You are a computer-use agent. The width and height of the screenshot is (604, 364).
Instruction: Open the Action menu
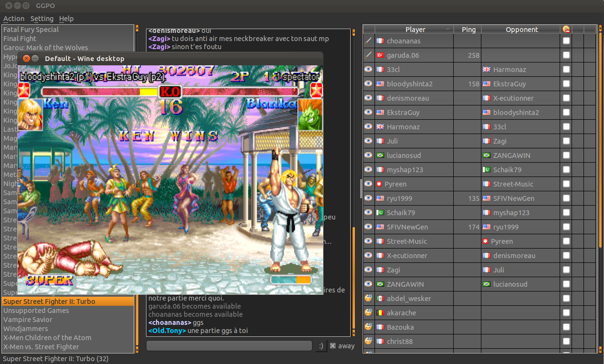(x=14, y=19)
